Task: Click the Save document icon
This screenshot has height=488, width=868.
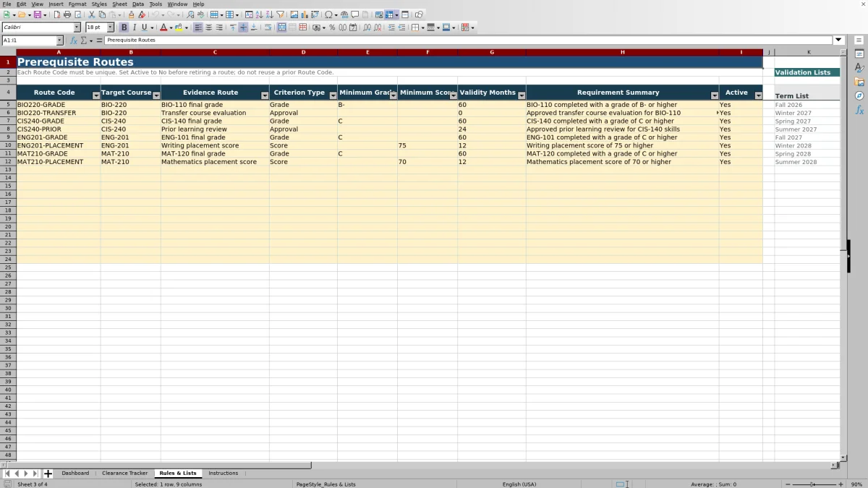Action: click(37, 14)
